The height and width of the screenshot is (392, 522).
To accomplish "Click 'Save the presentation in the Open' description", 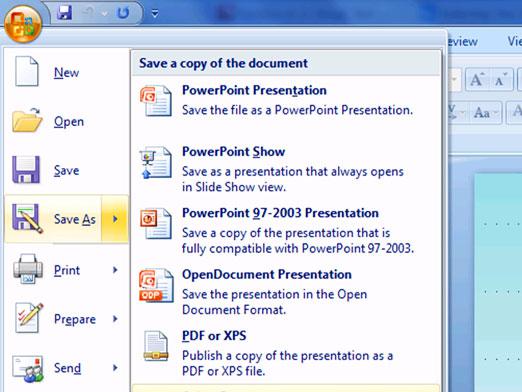I will (274, 294).
